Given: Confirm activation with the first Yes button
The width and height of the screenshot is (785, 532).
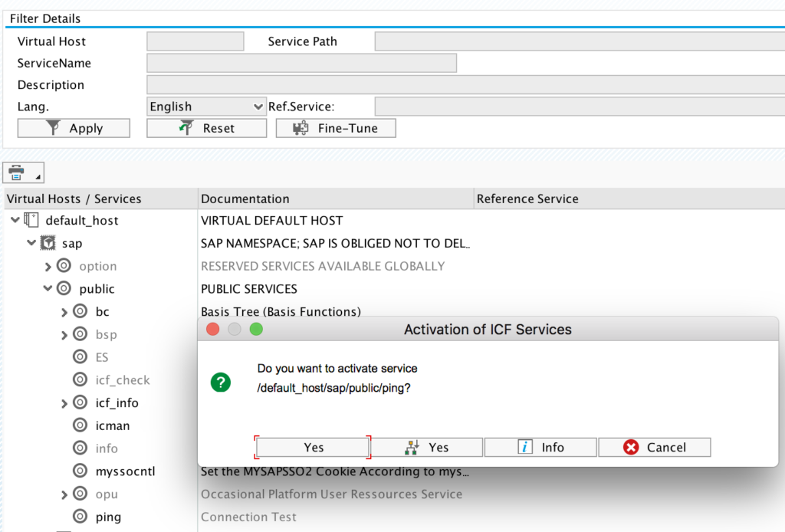Looking at the screenshot, I should (x=311, y=446).
